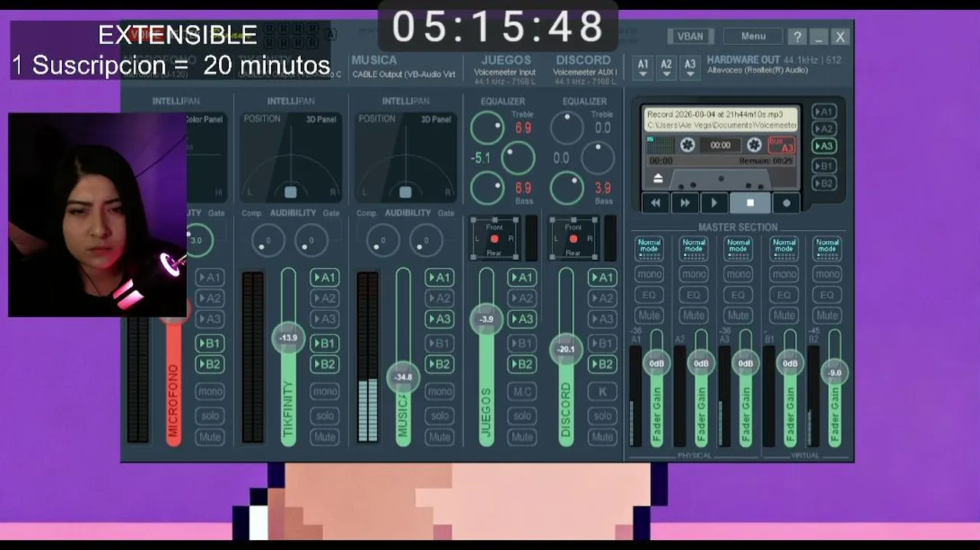
Task: Click the red bus A3 recorder button
Action: [x=781, y=145]
